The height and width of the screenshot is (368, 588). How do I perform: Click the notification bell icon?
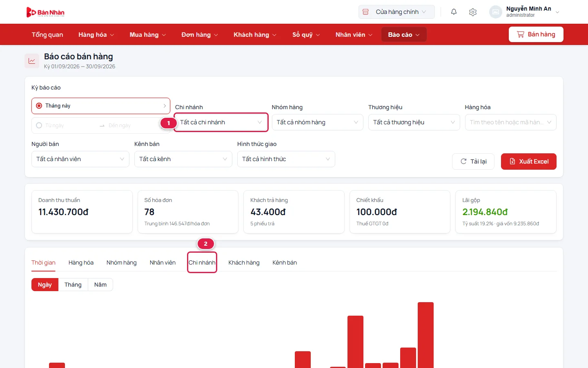pyautogui.click(x=454, y=12)
